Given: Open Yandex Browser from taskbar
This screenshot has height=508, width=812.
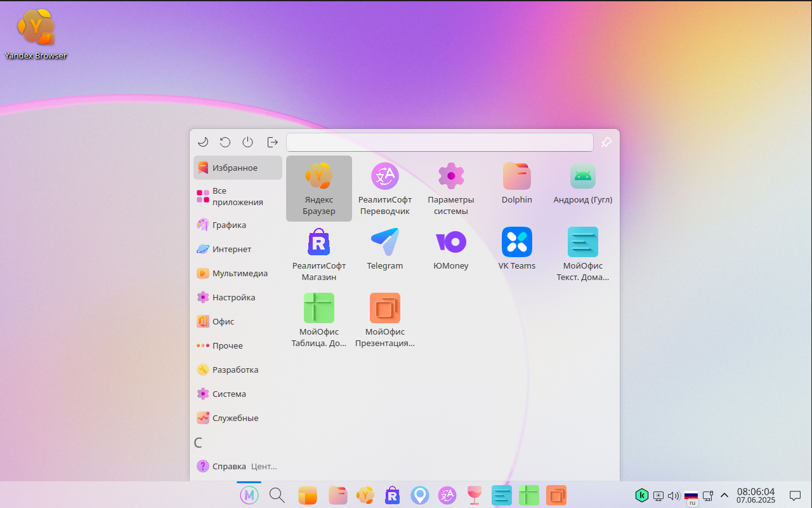Looking at the screenshot, I should tap(365, 495).
